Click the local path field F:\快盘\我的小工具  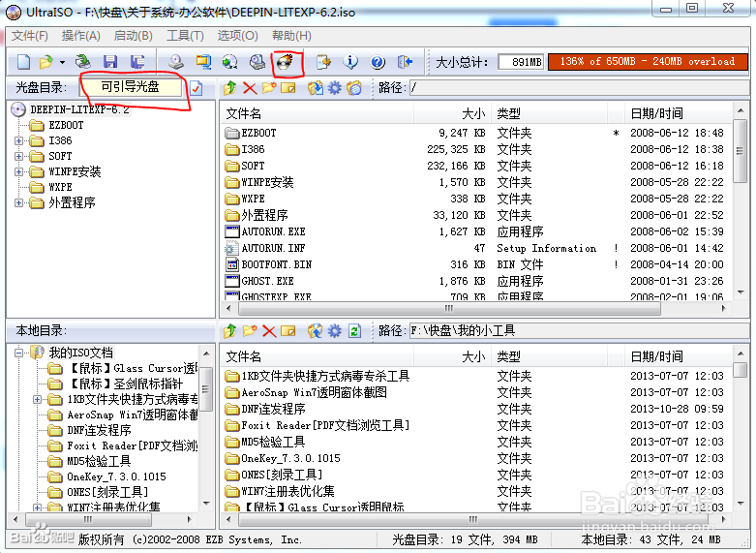point(579,330)
